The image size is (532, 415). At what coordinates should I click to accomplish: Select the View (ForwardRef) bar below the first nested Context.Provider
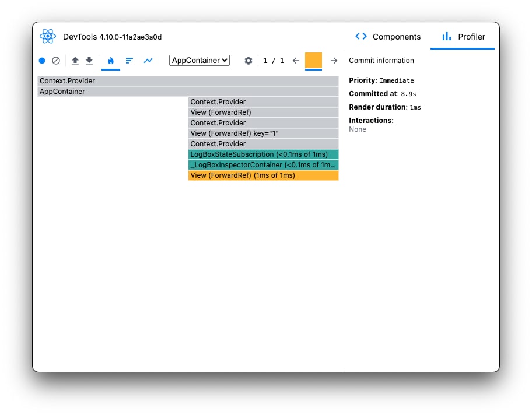263,112
